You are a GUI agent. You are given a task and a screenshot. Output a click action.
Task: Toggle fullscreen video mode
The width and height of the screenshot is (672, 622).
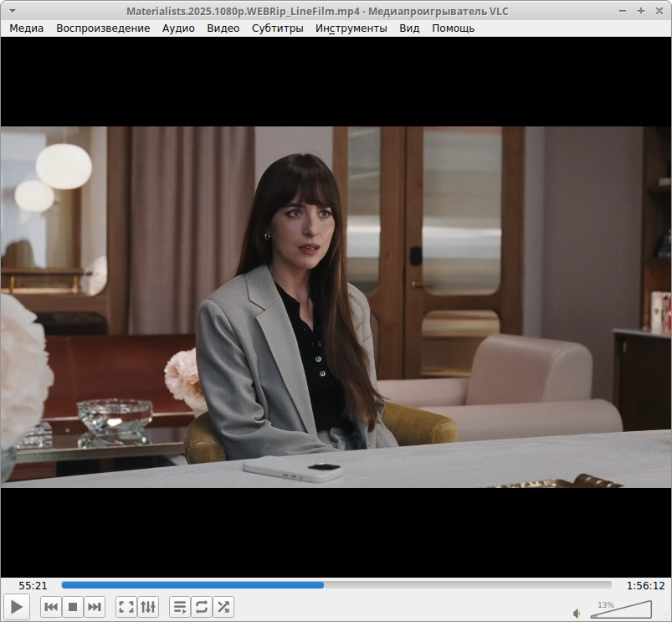point(126,607)
